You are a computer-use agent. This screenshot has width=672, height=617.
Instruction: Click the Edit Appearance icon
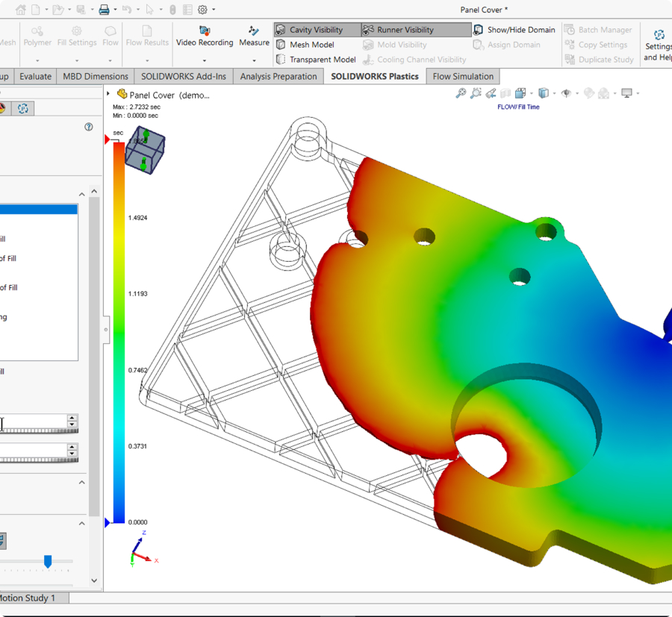(x=589, y=93)
